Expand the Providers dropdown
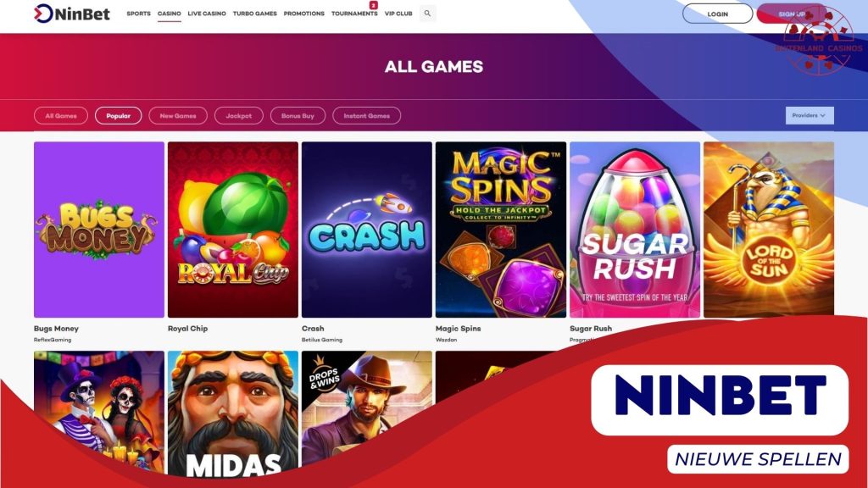The width and height of the screenshot is (868, 488). [x=810, y=115]
